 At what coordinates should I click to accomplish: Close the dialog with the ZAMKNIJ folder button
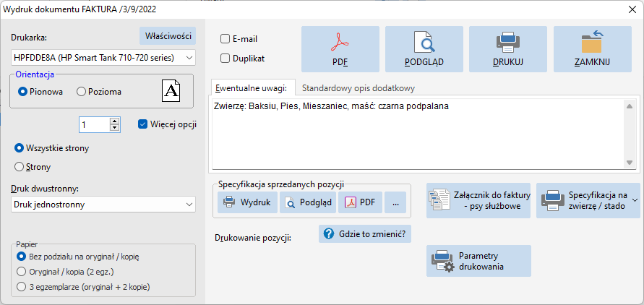pyautogui.click(x=592, y=49)
